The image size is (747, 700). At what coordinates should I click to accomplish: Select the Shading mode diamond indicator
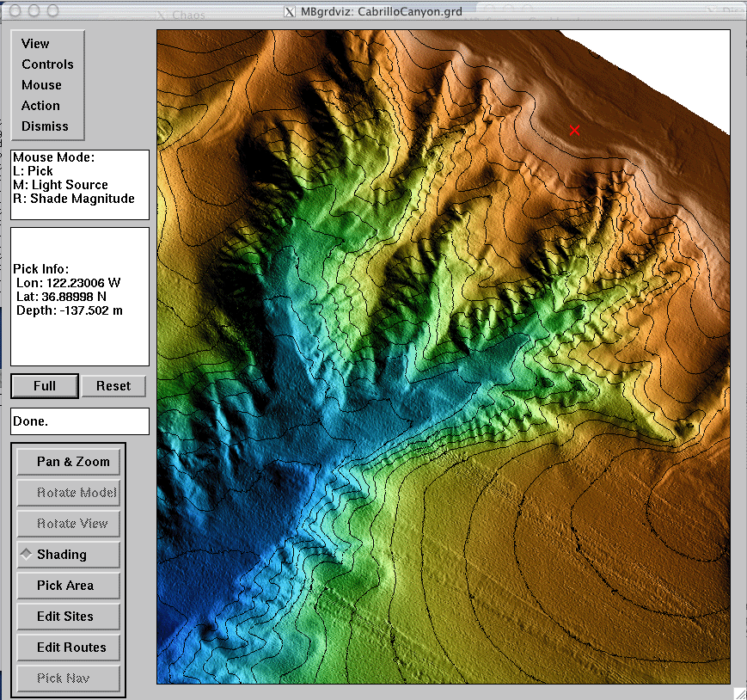click(27, 555)
